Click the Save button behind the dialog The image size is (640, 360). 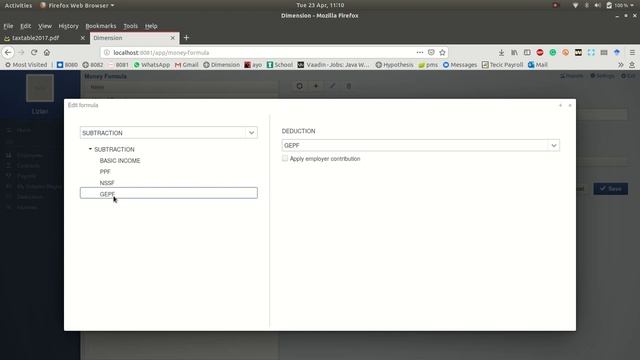611,189
